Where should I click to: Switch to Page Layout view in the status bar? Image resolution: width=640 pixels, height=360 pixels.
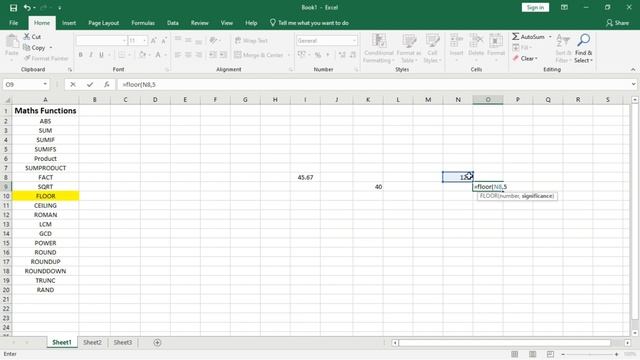pos(532,354)
